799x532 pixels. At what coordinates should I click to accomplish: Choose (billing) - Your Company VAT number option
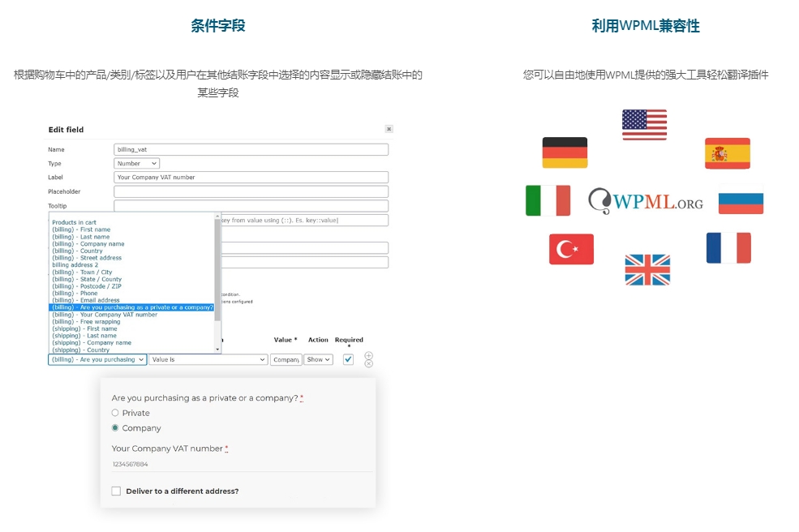tap(105, 315)
